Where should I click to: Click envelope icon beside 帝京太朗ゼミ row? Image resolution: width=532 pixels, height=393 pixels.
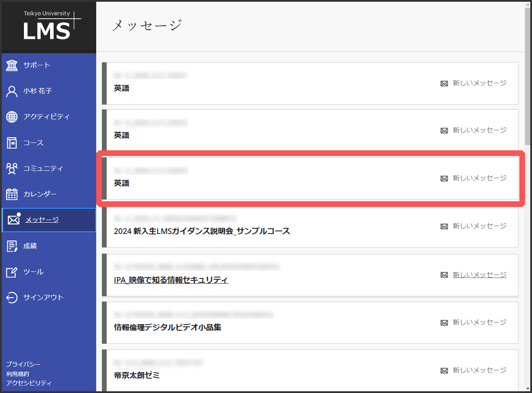click(444, 370)
